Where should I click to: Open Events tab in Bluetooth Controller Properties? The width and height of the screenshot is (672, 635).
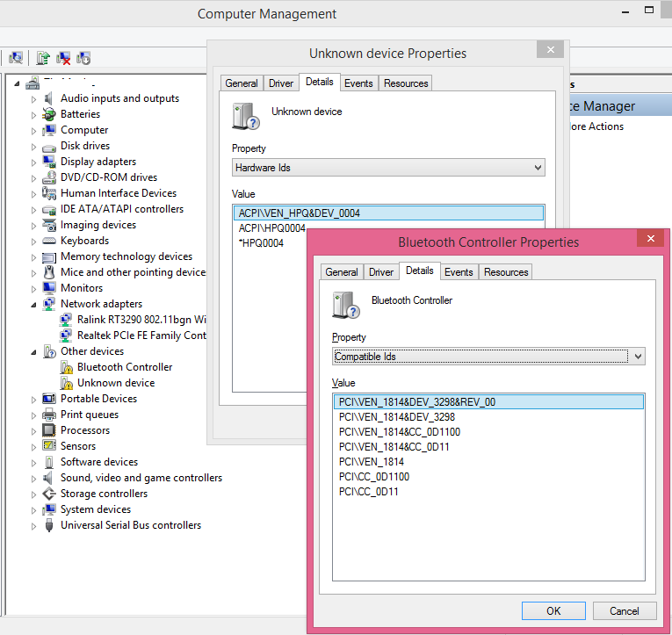(459, 272)
